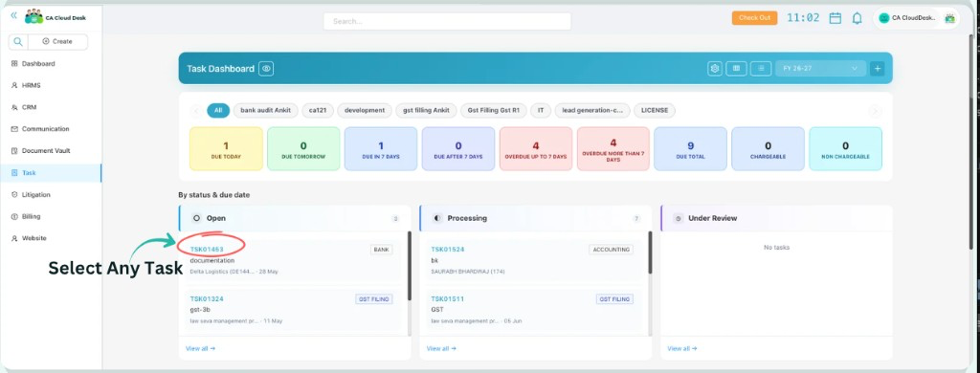Viewport: 980px width, 373px height.
Task: Switch to board column view icon
Action: (736, 69)
